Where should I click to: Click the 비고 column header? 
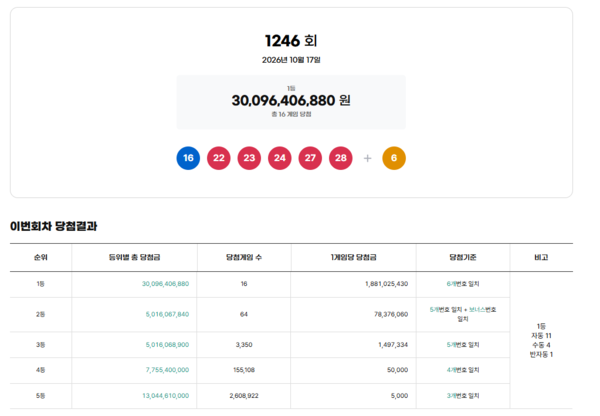[541, 257]
